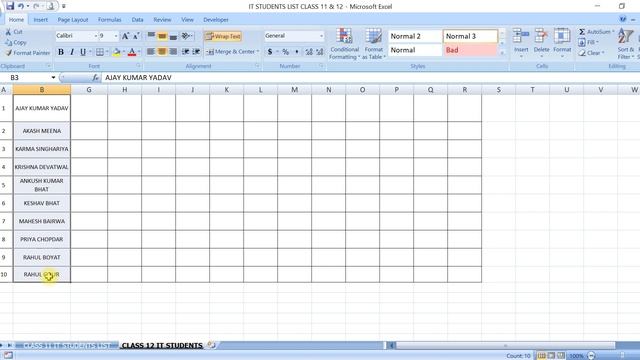Apply Percent style icon
Viewport: 640px width, 360px height.
click(285, 52)
